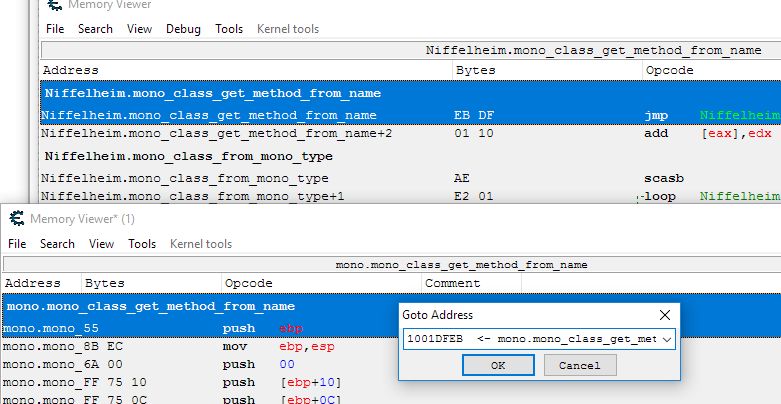Click the Comment column header
781x404 pixels.
coord(452,283)
